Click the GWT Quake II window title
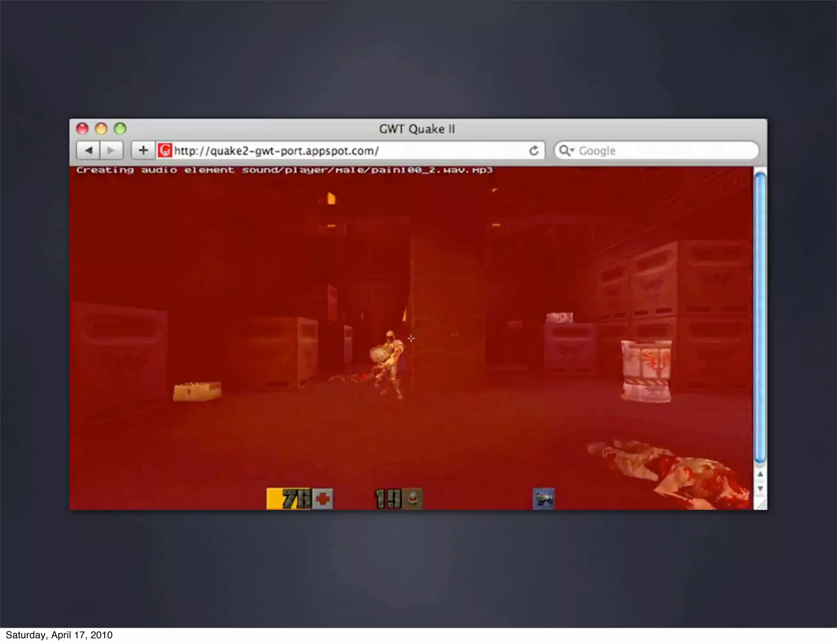This screenshot has width=837, height=644. [417, 129]
